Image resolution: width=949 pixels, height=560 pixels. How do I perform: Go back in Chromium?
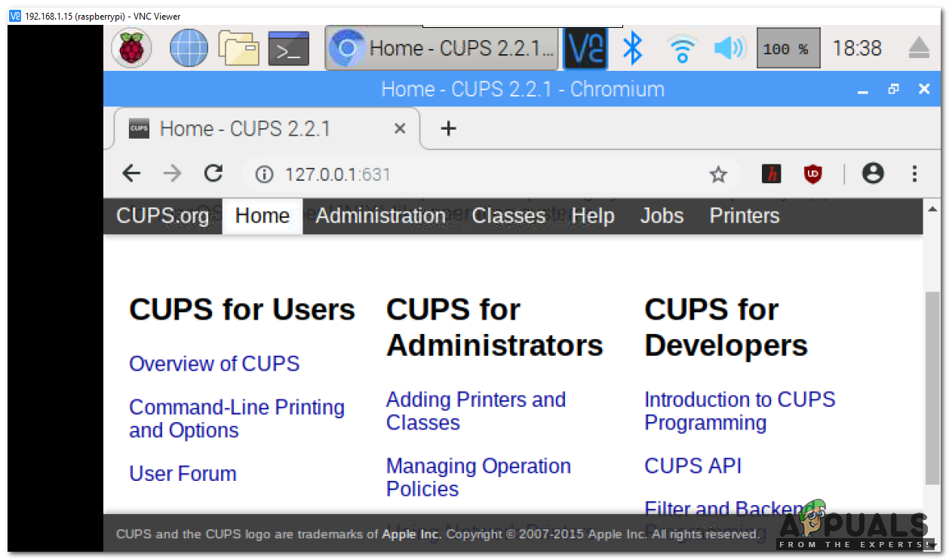[131, 174]
